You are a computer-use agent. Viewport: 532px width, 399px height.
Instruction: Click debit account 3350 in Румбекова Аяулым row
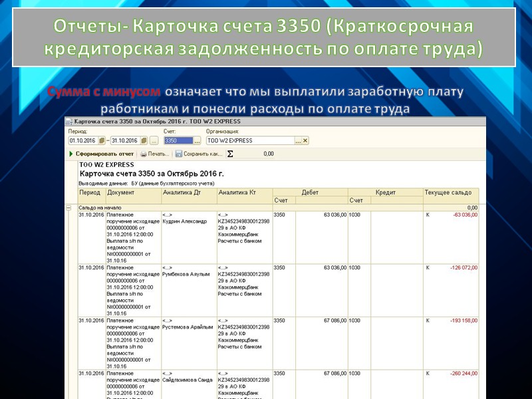coord(279,268)
